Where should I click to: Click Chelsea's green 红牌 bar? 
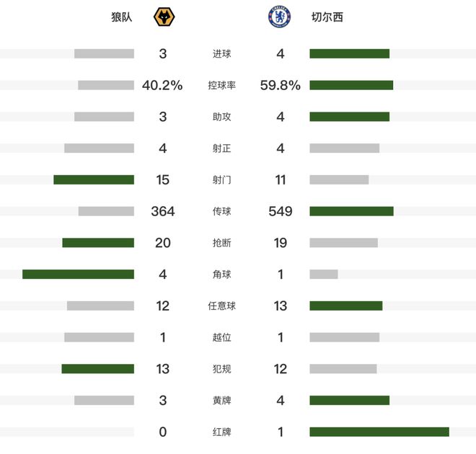pos(379,432)
